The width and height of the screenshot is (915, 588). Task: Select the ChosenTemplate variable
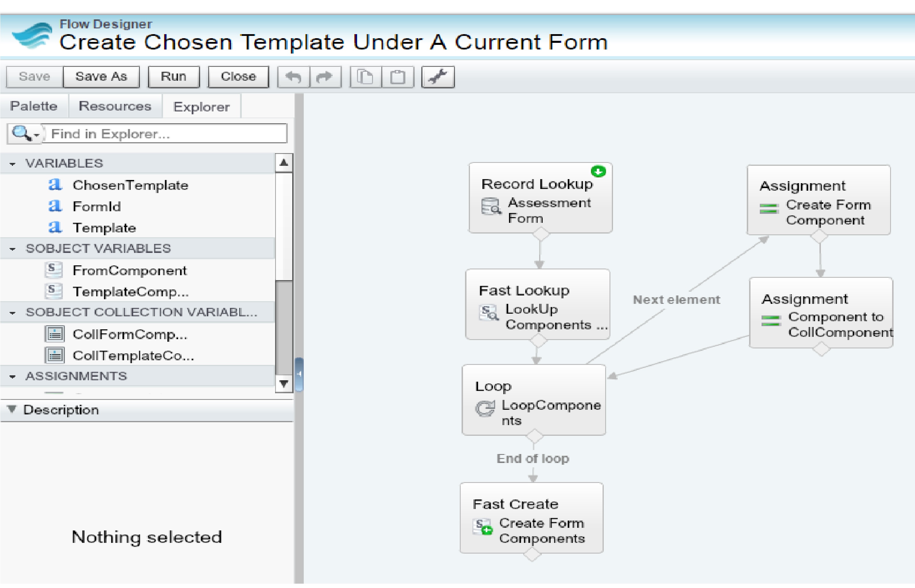pyautogui.click(x=130, y=185)
